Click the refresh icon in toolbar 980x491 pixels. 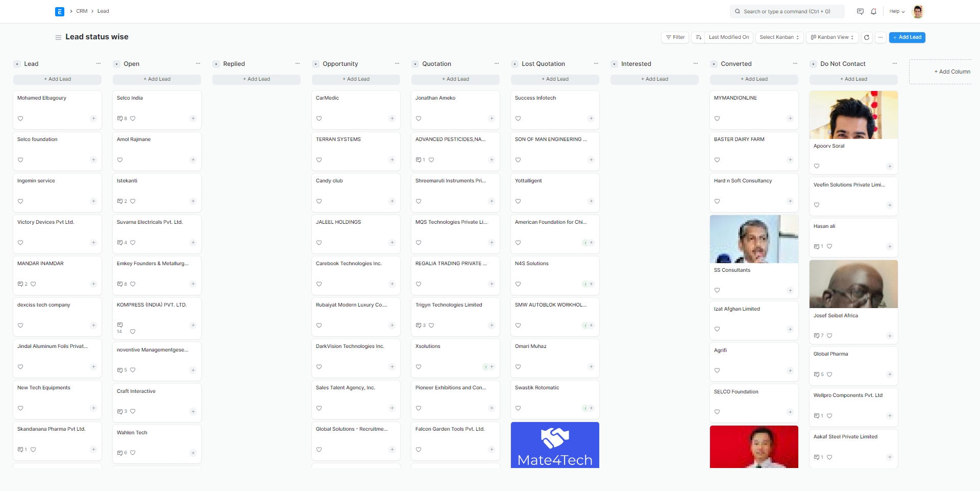click(867, 37)
